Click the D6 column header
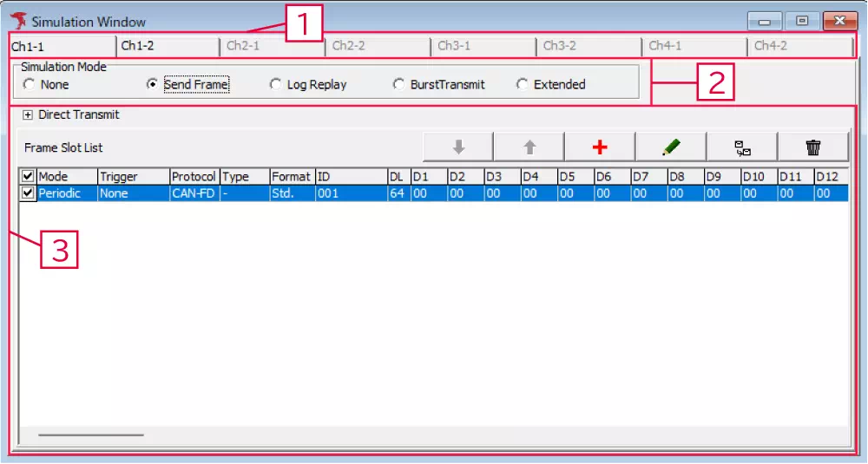 pos(612,176)
